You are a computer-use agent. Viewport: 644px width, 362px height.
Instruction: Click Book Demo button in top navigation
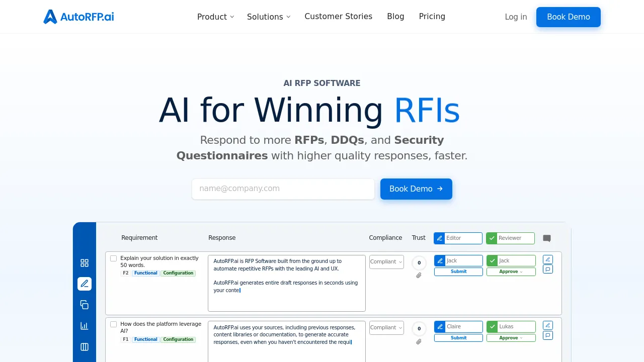pos(569,17)
